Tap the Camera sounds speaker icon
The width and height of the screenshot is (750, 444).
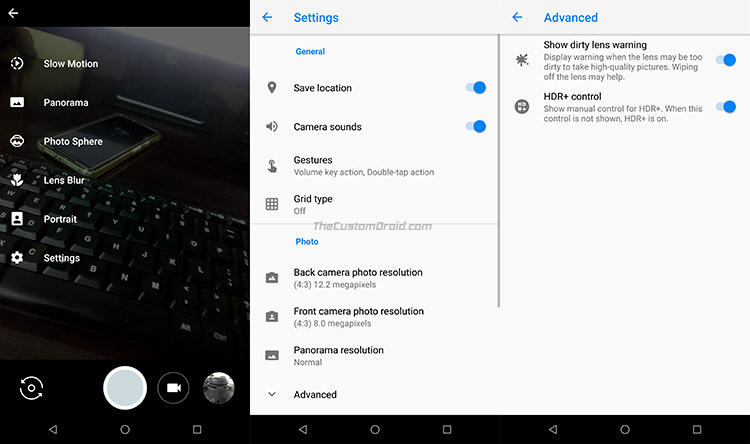pyautogui.click(x=272, y=126)
